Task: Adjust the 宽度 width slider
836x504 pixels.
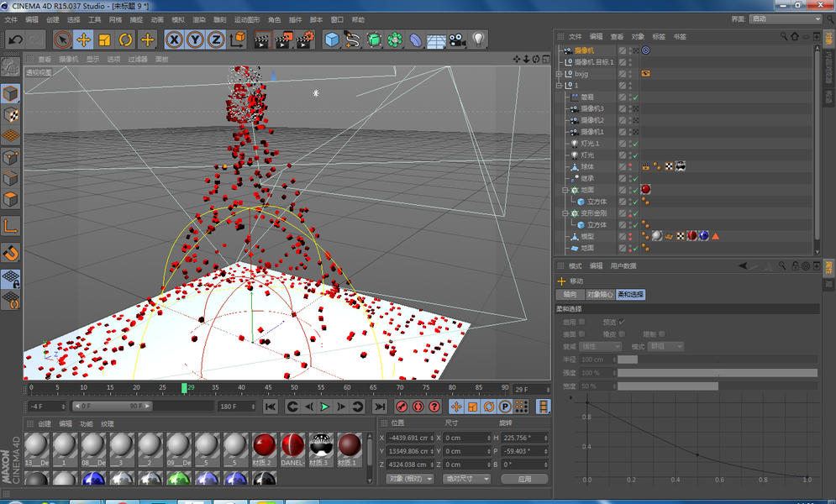Action: tap(718, 386)
